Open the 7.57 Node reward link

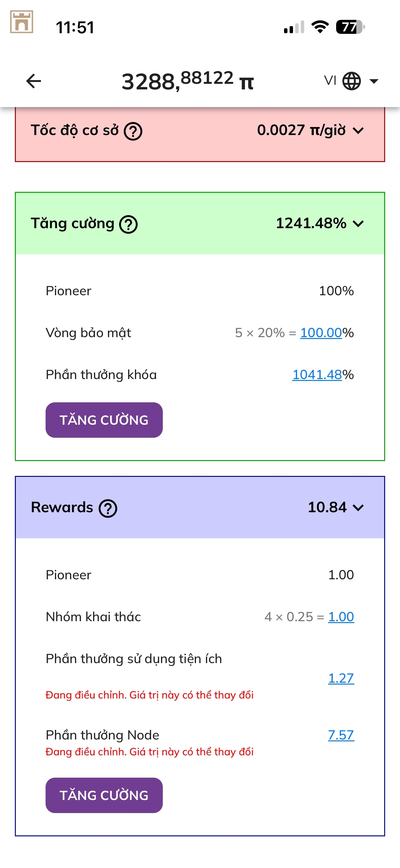tap(341, 735)
